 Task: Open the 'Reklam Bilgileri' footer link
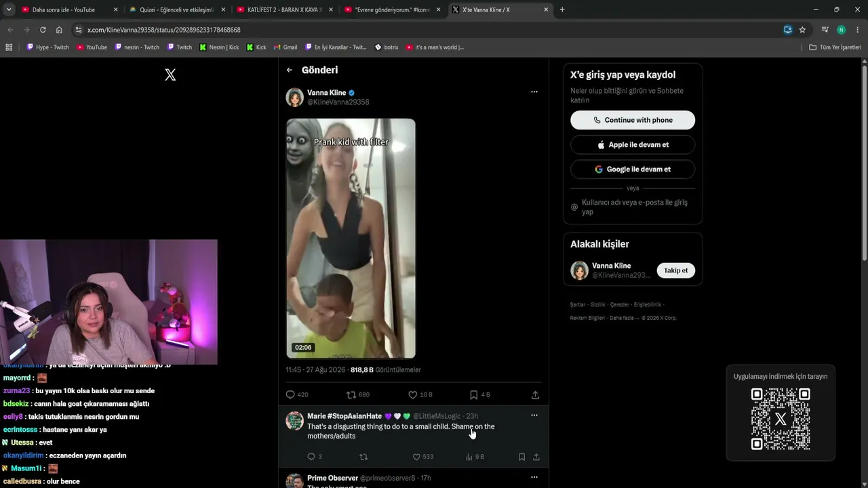click(587, 317)
